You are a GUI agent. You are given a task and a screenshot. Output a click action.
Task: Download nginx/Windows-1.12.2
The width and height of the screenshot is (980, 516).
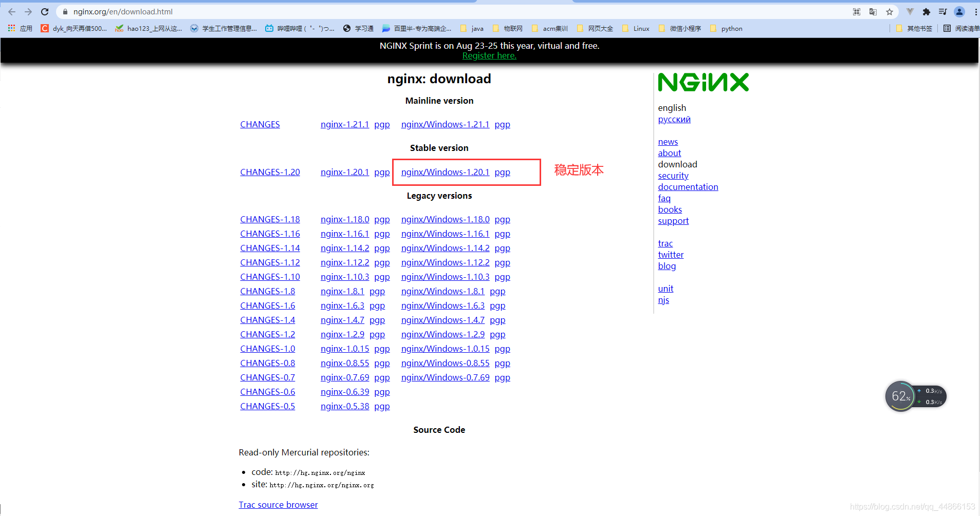click(x=445, y=262)
